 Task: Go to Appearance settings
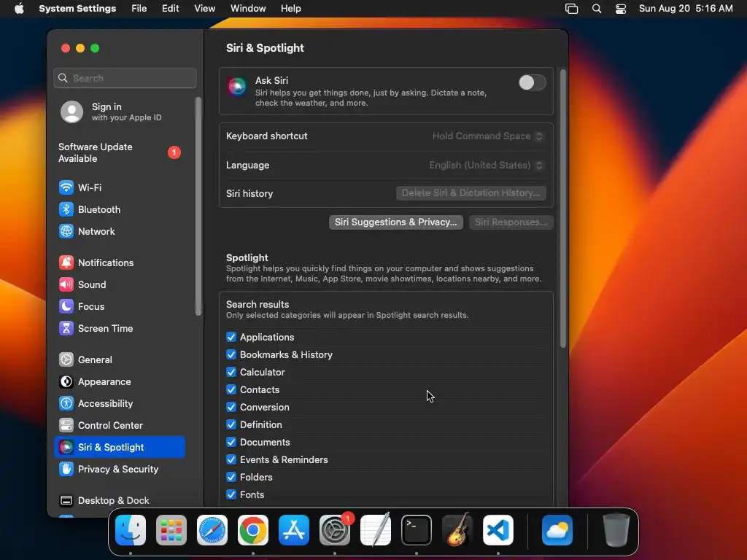pos(119,382)
